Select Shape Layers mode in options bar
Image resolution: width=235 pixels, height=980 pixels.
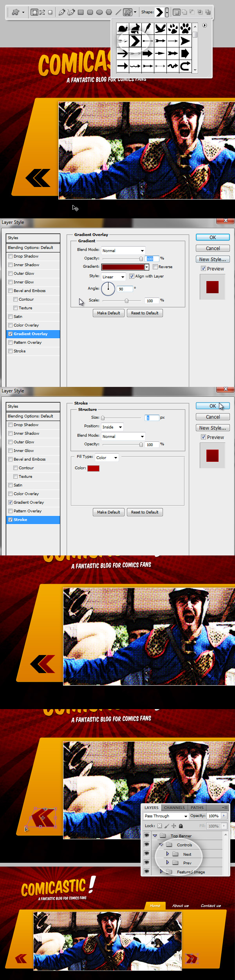tap(34, 12)
